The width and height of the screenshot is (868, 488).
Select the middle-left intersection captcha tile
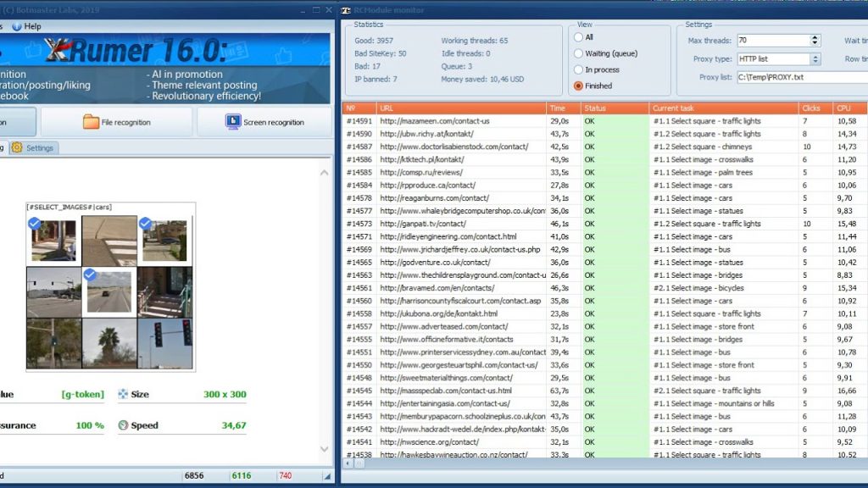[53, 292]
